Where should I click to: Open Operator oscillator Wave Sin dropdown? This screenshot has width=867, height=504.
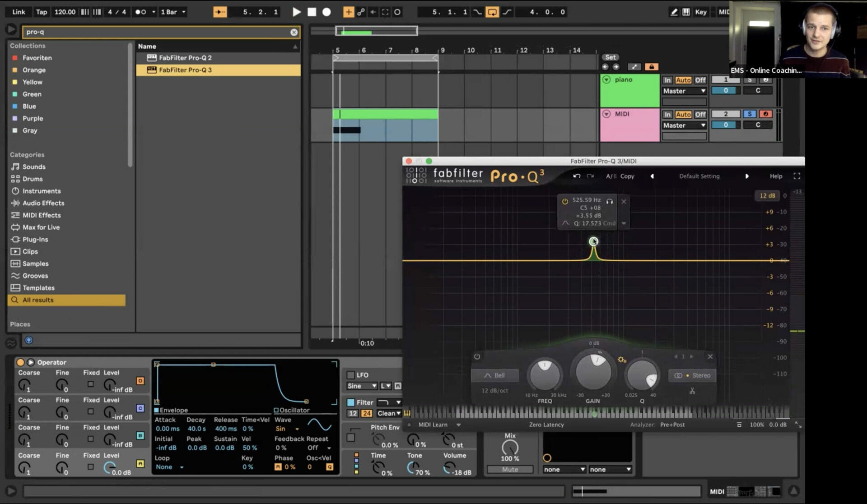click(287, 429)
